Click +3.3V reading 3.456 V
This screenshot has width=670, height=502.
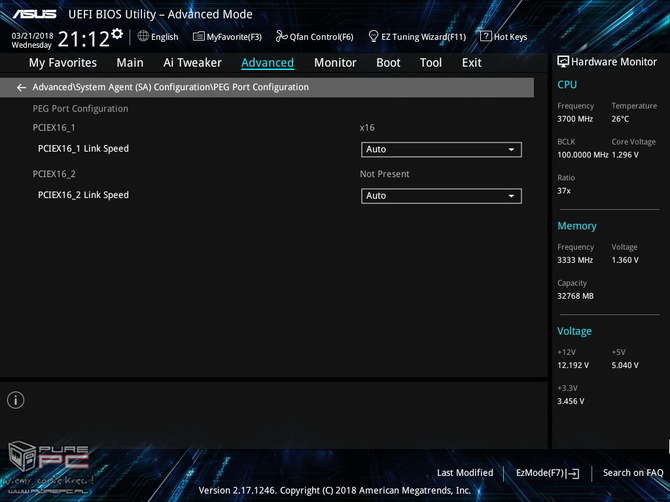click(570, 401)
